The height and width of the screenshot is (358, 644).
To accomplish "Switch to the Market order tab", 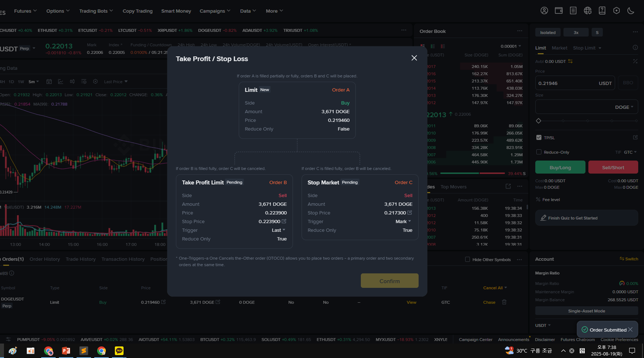I will [x=559, y=48].
